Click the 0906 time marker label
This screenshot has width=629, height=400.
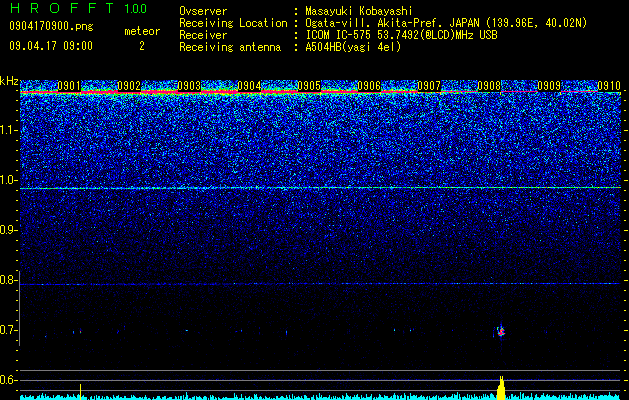369,85
